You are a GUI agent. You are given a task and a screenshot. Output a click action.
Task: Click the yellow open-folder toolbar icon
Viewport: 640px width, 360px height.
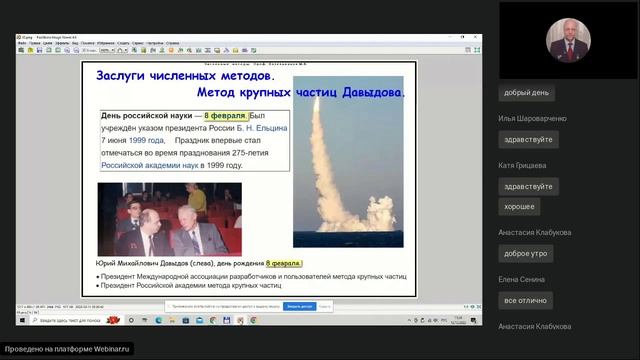click(30, 50)
